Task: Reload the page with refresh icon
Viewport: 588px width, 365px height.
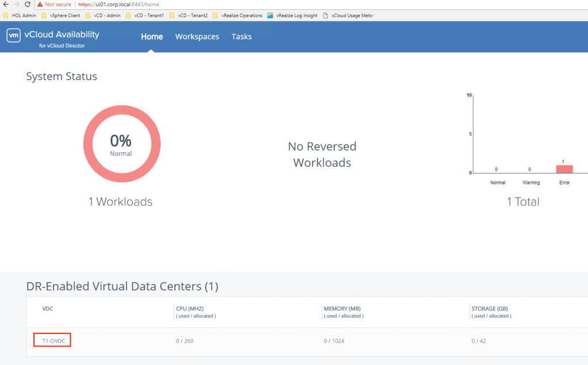Action: coord(27,4)
